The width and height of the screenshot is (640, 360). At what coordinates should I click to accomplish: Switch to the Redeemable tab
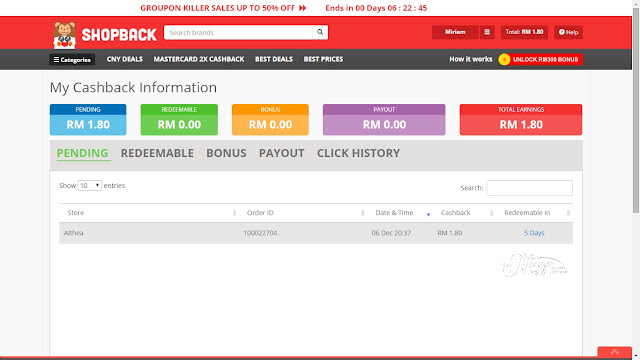(x=157, y=153)
